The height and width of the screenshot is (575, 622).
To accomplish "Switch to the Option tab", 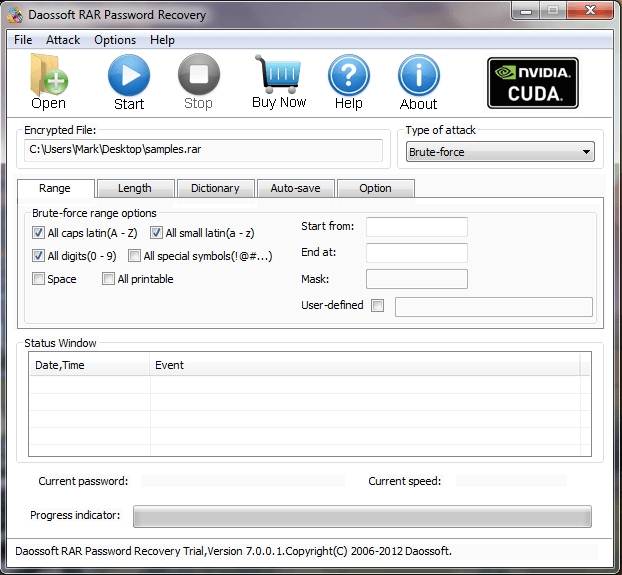I will (376, 188).
